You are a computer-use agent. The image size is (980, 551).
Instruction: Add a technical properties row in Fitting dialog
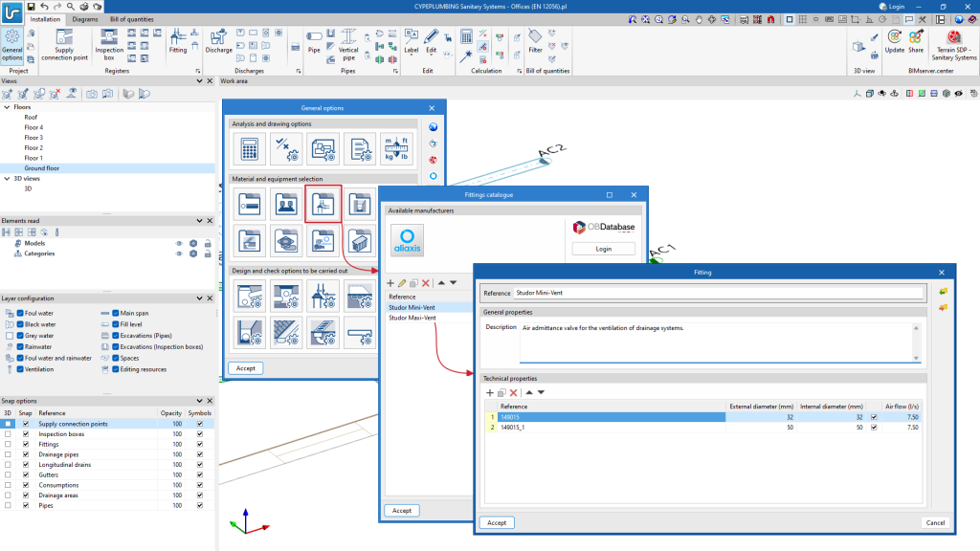pyautogui.click(x=489, y=393)
